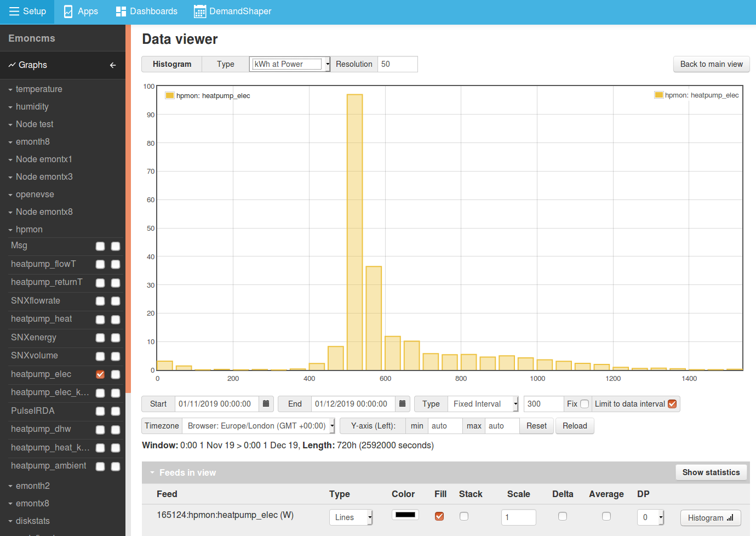Click the Histogram button in the feed row
This screenshot has height=536, width=756.
711,518
